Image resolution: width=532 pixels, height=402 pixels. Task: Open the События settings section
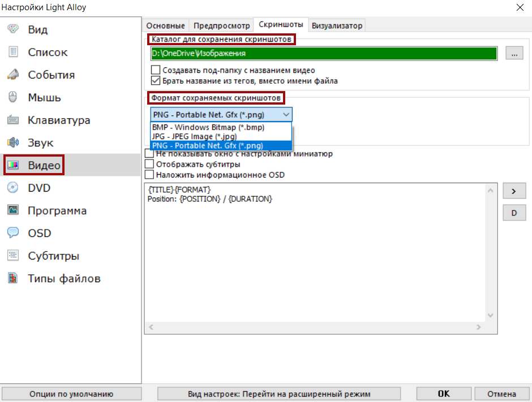(x=70, y=75)
